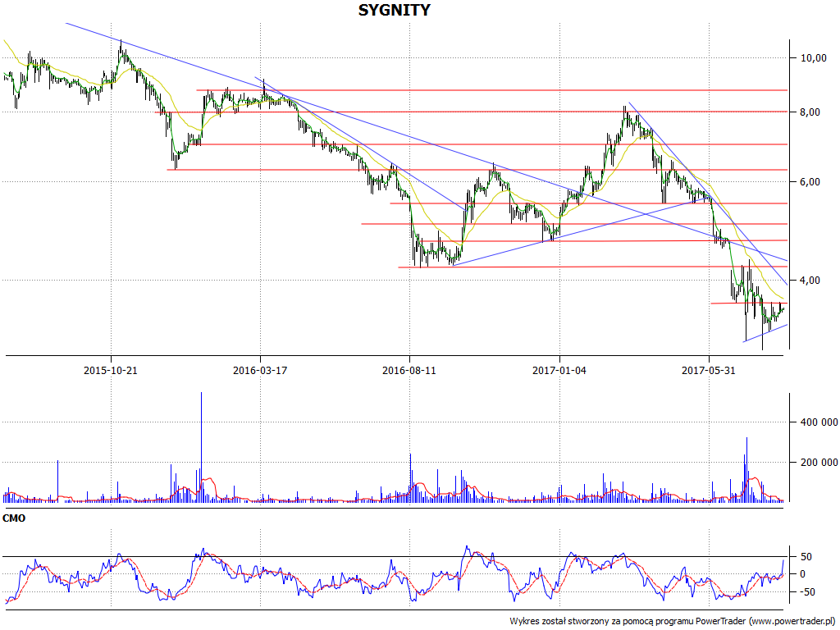Select the 2016-08-11 date label

click(409, 370)
